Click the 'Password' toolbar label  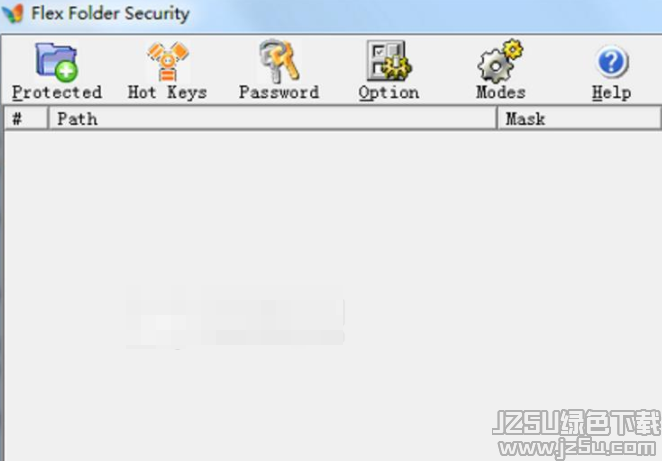pyautogui.click(x=279, y=92)
